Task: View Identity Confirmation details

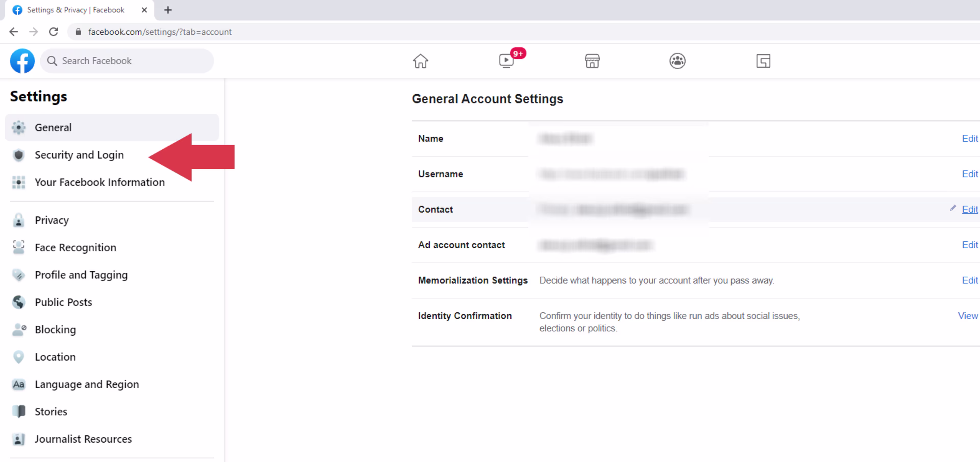Action: tap(968, 316)
